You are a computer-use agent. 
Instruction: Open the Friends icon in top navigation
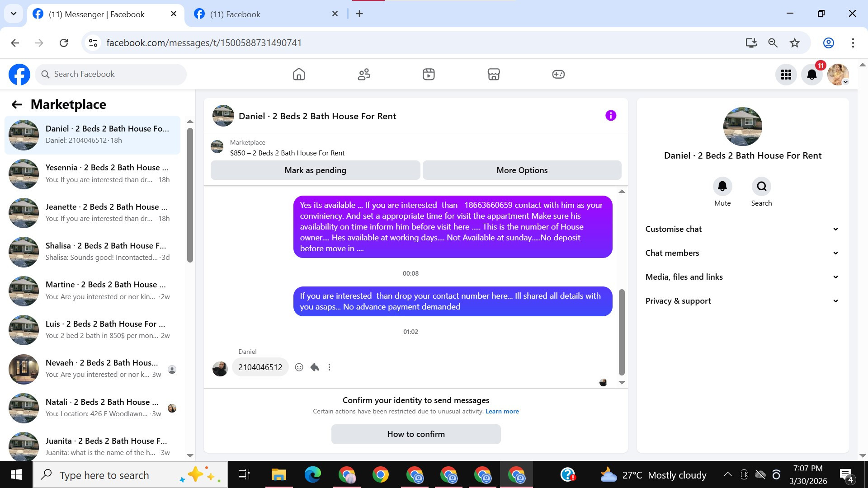tap(364, 74)
